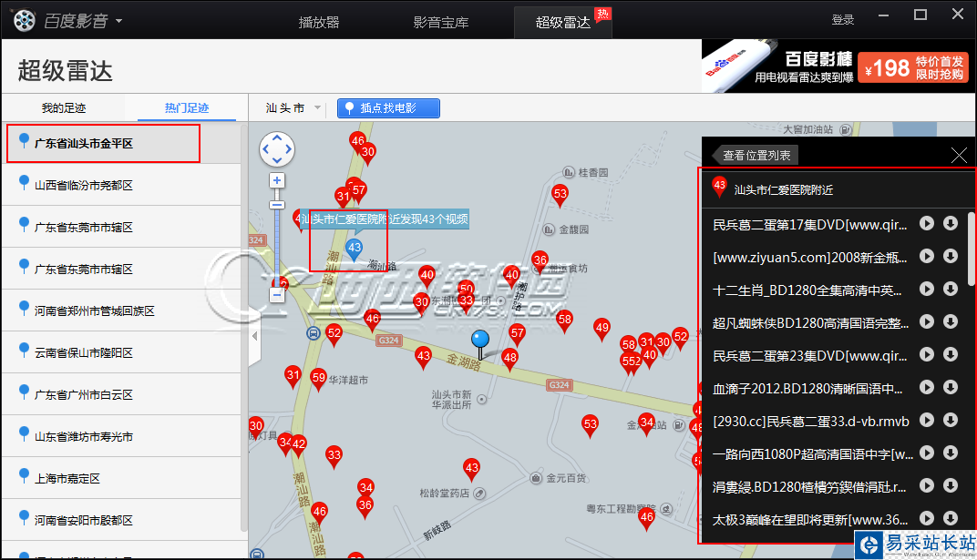Play 太极3巅峰在望 video

(927, 518)
